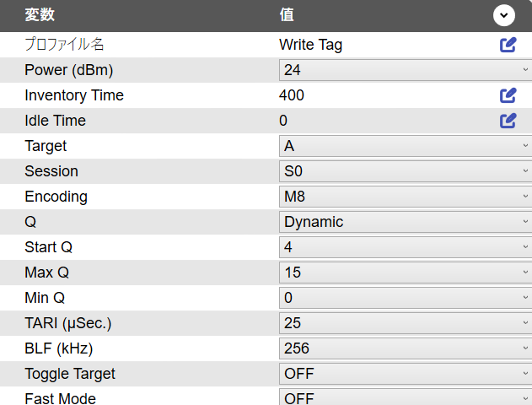Screen dimensions: 532x405
Task: Click the edit icon for プロファイル名
Action: tap(508, 45)
